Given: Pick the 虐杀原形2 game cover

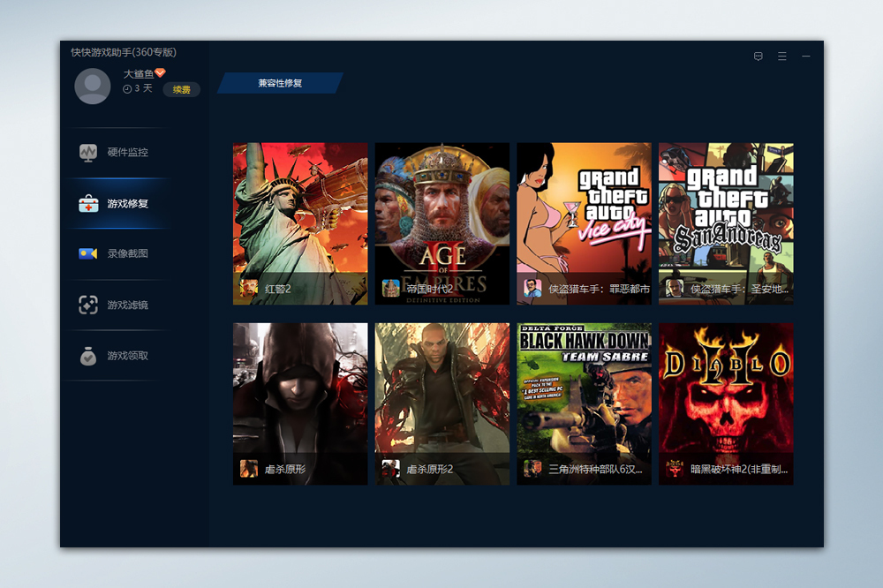Looking at the screenshot, I should [442, 402].
